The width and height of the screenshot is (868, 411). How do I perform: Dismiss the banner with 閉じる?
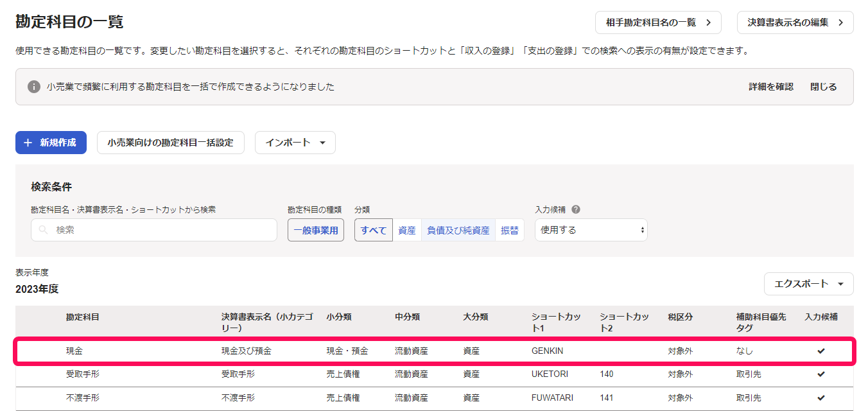823,87
